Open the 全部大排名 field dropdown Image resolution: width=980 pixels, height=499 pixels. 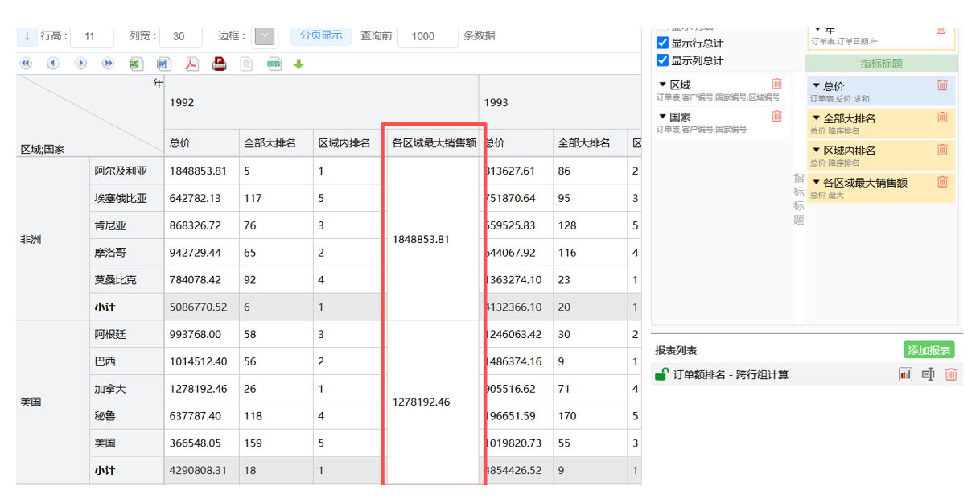(816, 118)
